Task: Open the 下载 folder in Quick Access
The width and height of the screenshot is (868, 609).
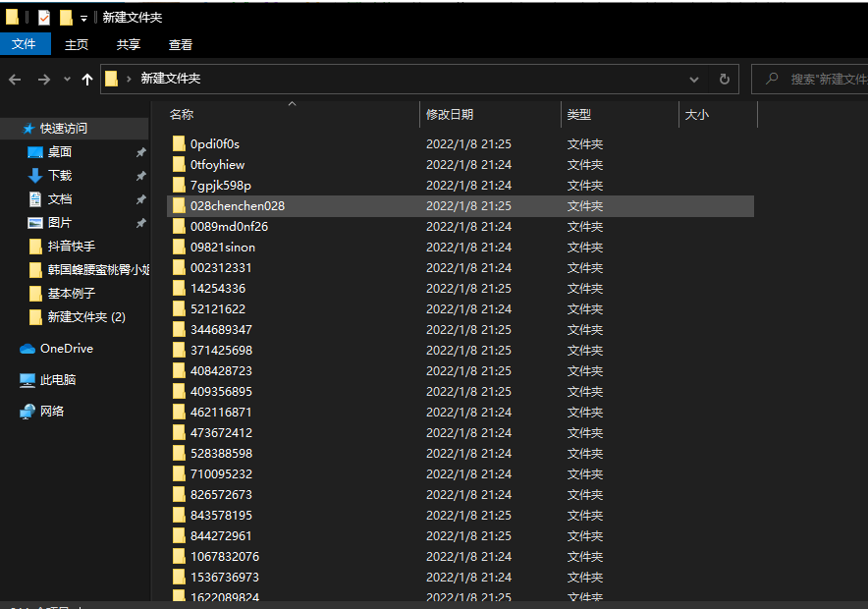Action: [x=60, y=176]
